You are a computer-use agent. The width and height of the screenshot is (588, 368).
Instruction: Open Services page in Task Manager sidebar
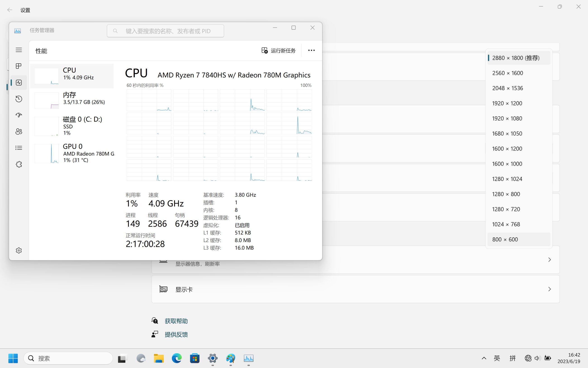point(19,164)
